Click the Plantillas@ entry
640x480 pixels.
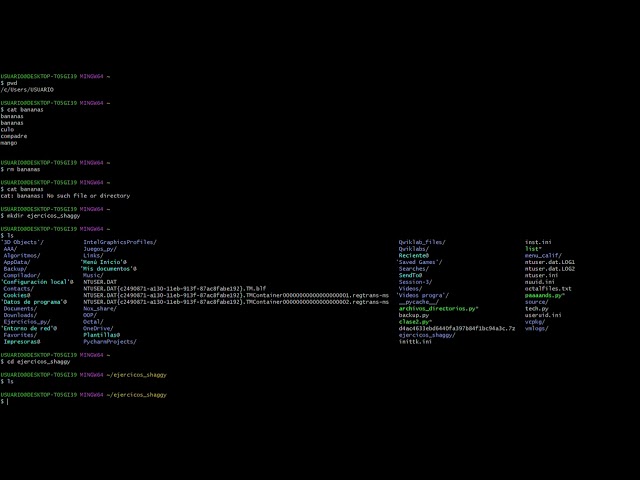(102, 335)
